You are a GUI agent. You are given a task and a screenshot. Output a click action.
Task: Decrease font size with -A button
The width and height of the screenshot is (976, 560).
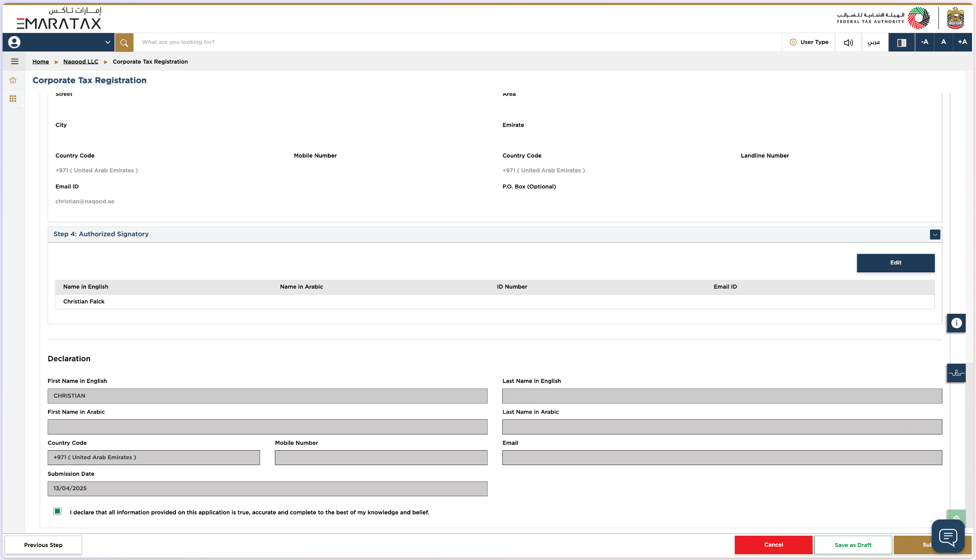(924, 43)
